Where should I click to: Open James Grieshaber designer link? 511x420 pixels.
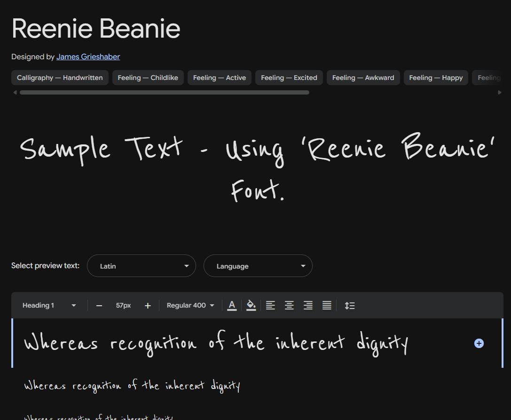(88, 57)
